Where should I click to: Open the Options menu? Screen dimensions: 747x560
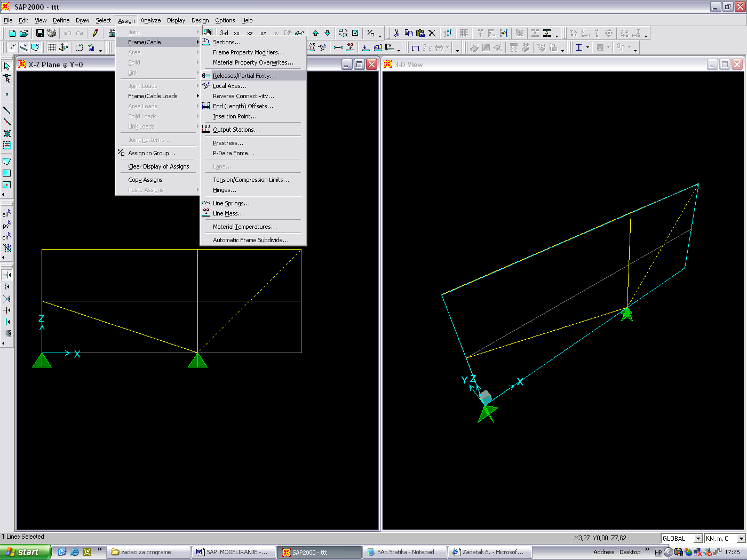tap(225, 20)
